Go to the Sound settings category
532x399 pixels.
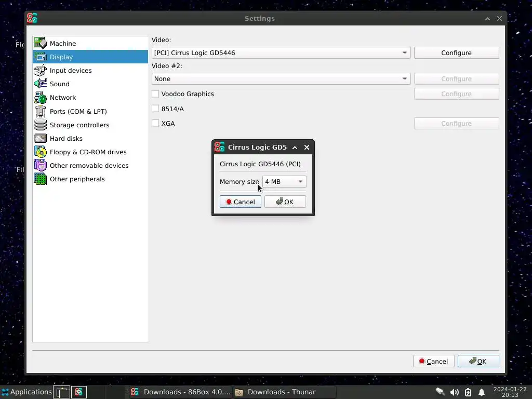click(x=90, y=84)
